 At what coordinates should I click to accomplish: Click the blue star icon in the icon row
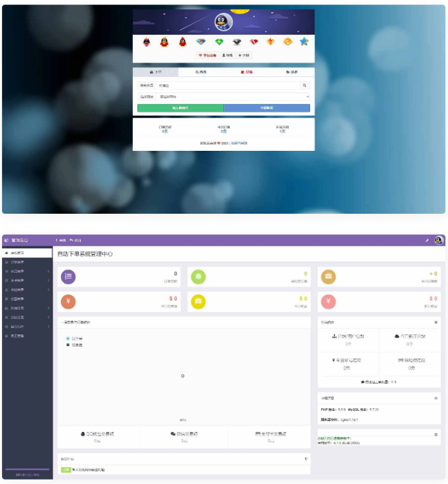click(x=304, y=42)
